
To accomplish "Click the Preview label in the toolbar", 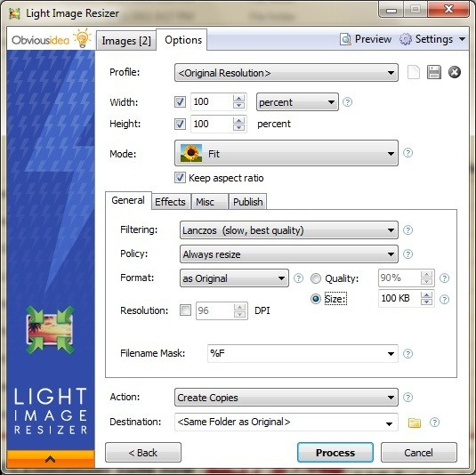I will tap(373, 39).
